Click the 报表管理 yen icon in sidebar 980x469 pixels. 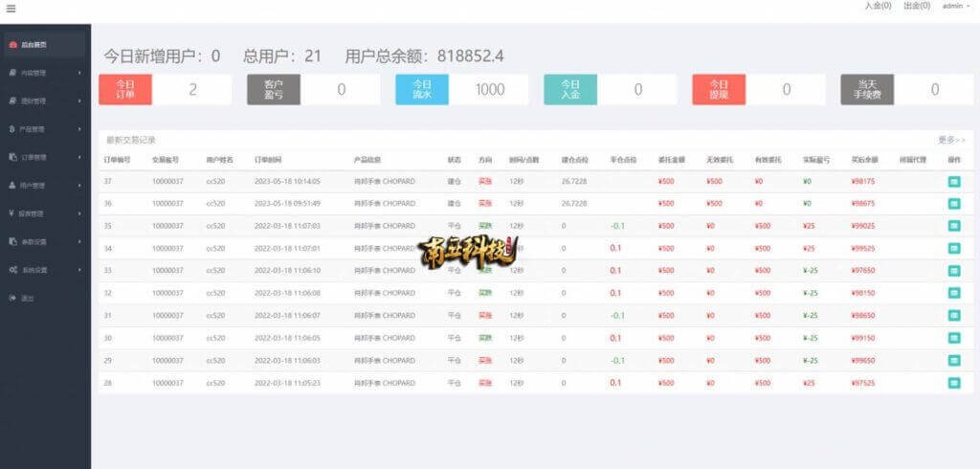11,213
